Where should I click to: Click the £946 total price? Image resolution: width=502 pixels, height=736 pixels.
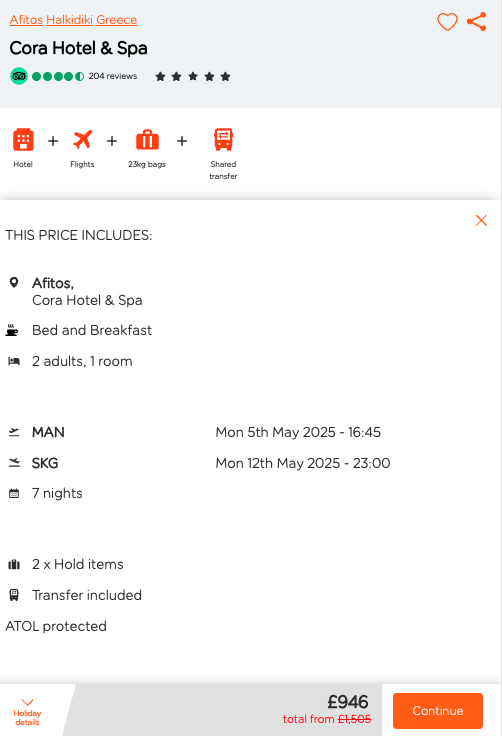(348, 702)
